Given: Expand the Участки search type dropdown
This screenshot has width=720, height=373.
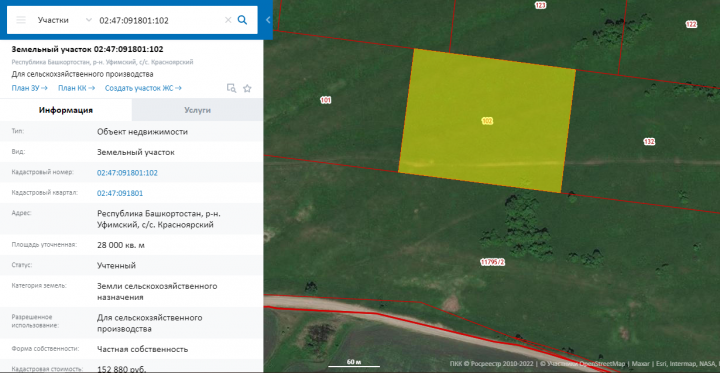Looking at the screenshot, I should 89,20.
